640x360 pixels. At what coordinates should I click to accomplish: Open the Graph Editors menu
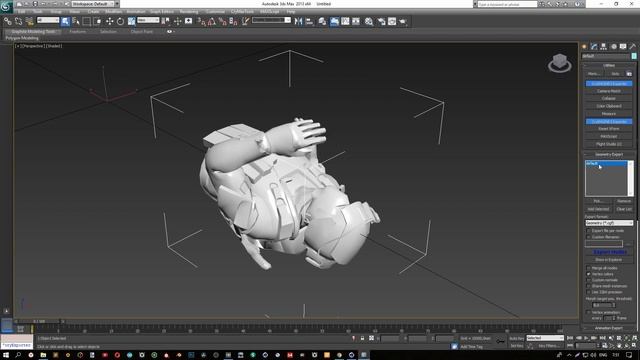(162, 11)
